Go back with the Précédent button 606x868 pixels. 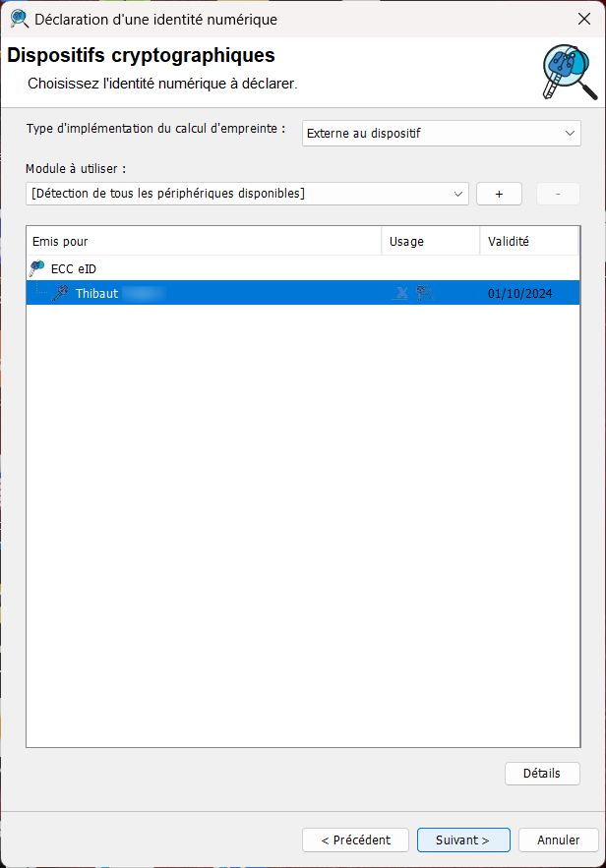pyautogui.click(x=355, y=839)
